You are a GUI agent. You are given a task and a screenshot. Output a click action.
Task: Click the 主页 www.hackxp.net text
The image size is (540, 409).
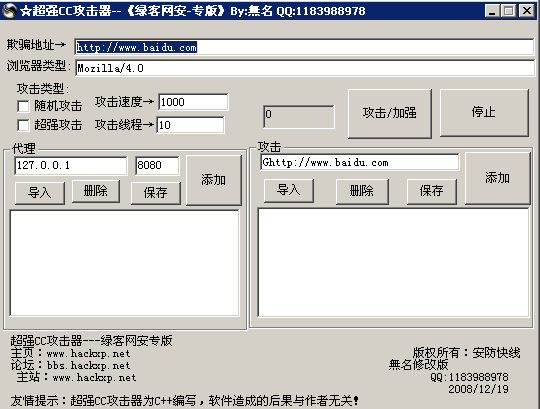[x=71, y=353]
